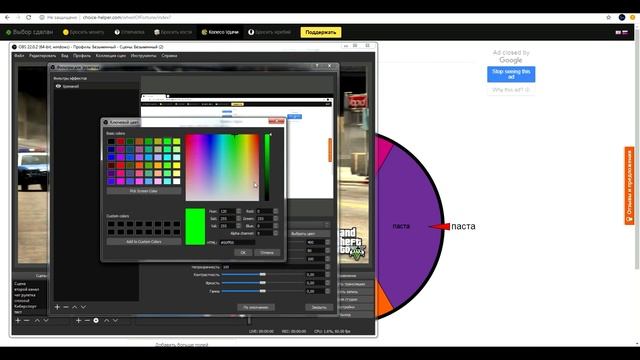The width and height of the screenshot is (640, 360).
Task: Move the source up with arrow icon
Action: coord(107,321)
